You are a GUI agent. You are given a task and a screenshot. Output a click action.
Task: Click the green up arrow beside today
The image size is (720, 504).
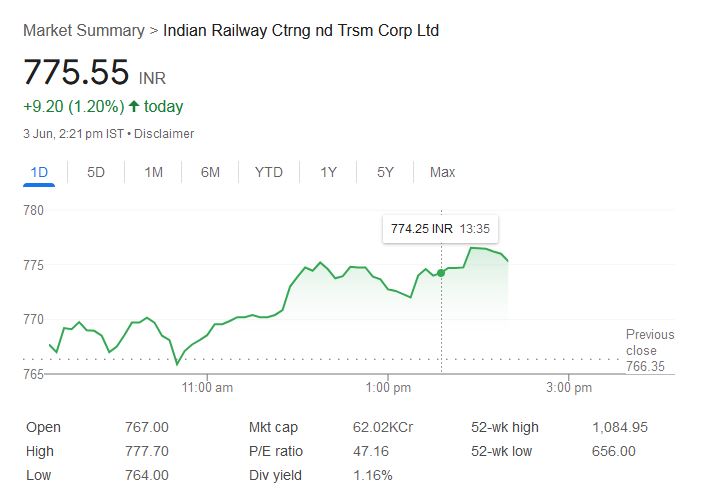pos(134,106)
